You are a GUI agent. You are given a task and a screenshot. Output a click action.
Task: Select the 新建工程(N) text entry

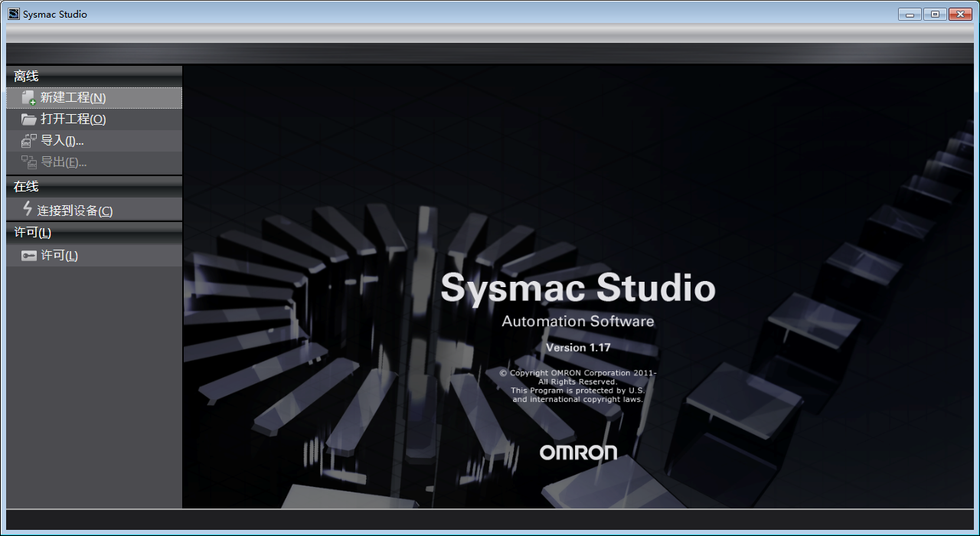click(73, 97)
